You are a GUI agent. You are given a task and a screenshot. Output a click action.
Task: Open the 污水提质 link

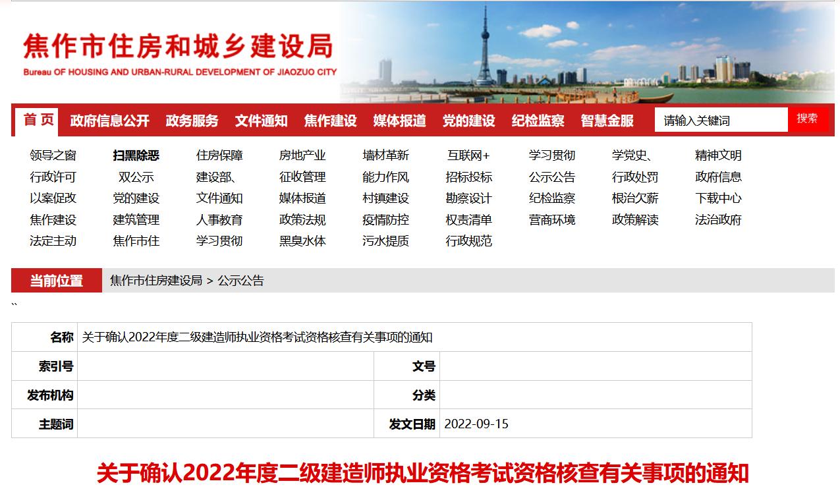(386, 241)
